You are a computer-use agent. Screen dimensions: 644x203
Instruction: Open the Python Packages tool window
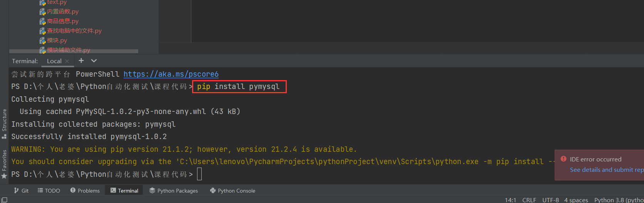[174, 191]
